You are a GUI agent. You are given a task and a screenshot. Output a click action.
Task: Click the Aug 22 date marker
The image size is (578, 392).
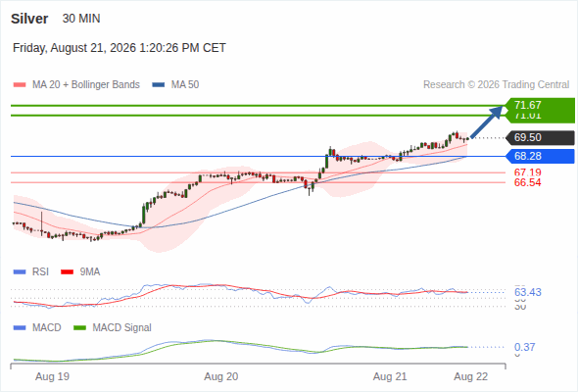[x=471, y=377]
